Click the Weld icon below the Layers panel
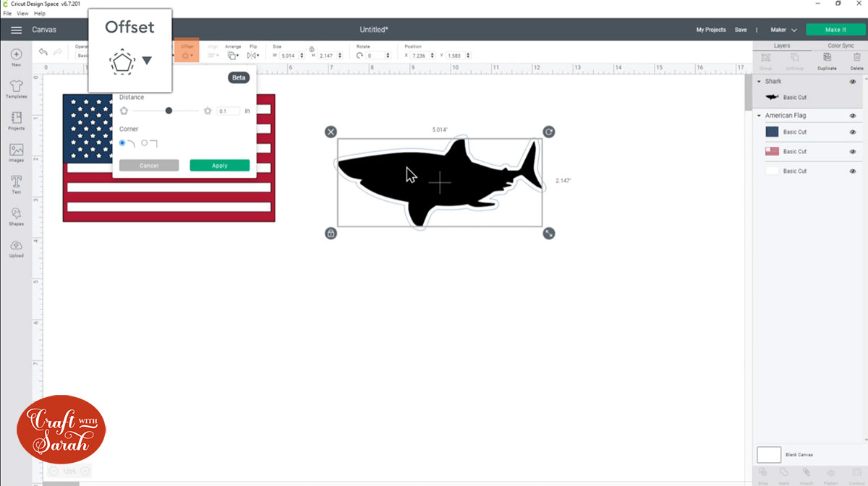Viewport: 868px width, 486px height. (x=783, y=472)
